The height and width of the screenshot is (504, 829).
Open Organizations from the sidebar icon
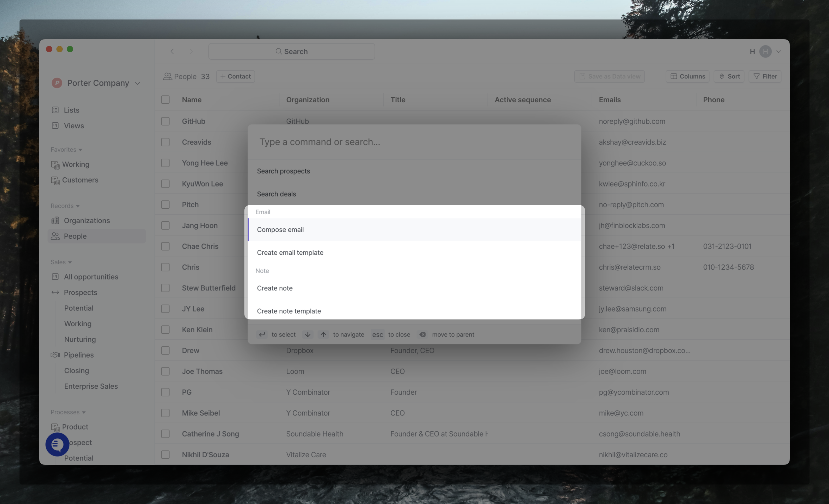click(x=55, y=221)
